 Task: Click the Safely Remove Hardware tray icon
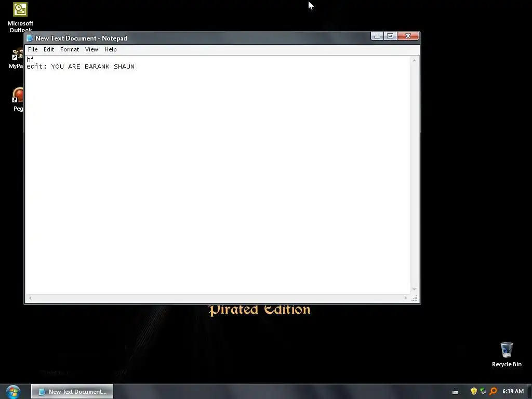coord(484,391)
